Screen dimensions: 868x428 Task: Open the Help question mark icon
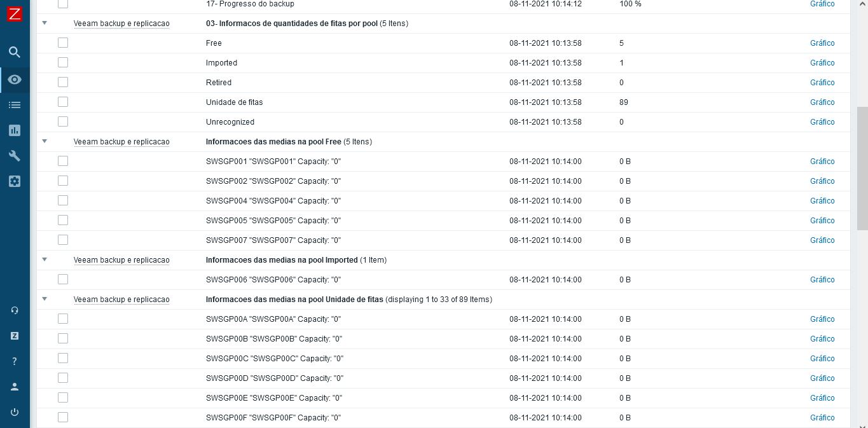tap(15, 361)
